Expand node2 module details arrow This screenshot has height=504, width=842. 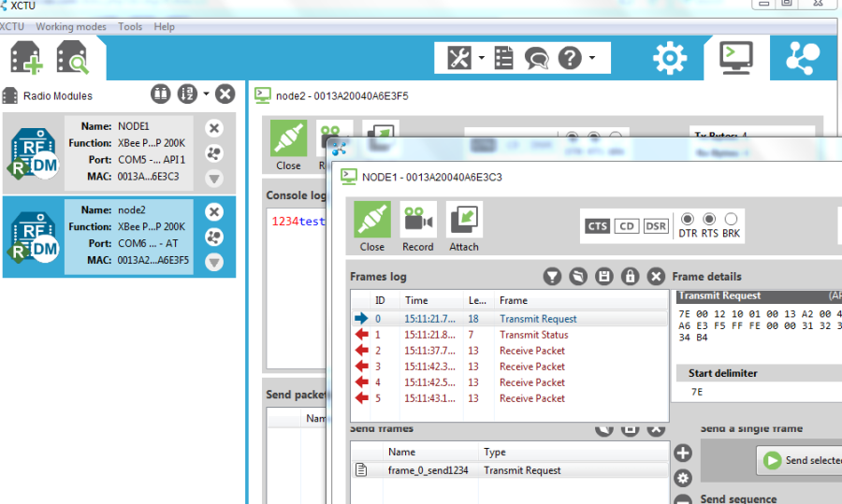pyautogui.click(x=213, y=262)
